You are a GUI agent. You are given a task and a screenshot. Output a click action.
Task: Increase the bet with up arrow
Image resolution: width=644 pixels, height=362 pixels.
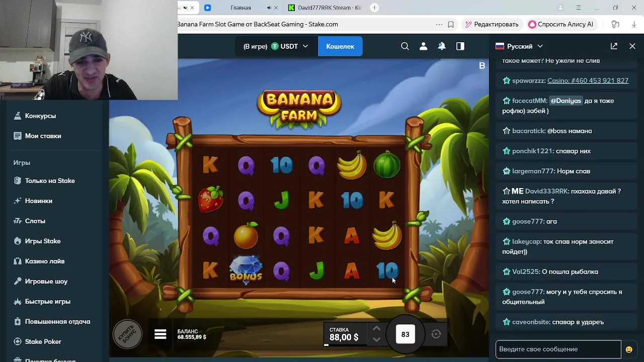[x=376, y=329]
